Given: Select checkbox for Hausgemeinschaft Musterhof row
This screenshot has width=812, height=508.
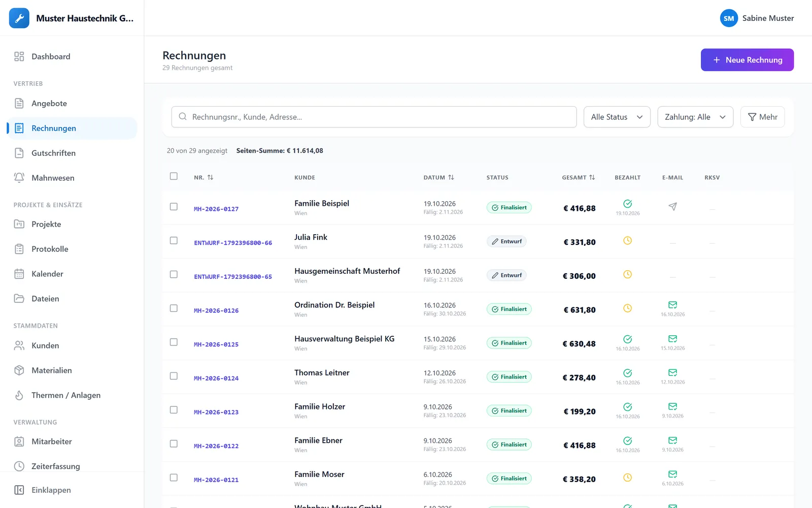Looking at the screenshot, I should pos(174,274).
